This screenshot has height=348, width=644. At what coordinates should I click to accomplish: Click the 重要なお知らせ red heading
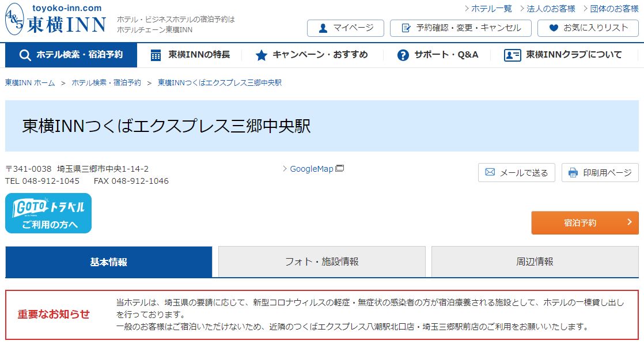click(54, 315)
